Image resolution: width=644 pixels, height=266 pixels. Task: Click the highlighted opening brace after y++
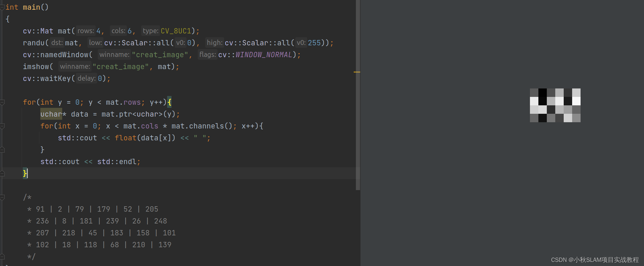coord(169,102)
